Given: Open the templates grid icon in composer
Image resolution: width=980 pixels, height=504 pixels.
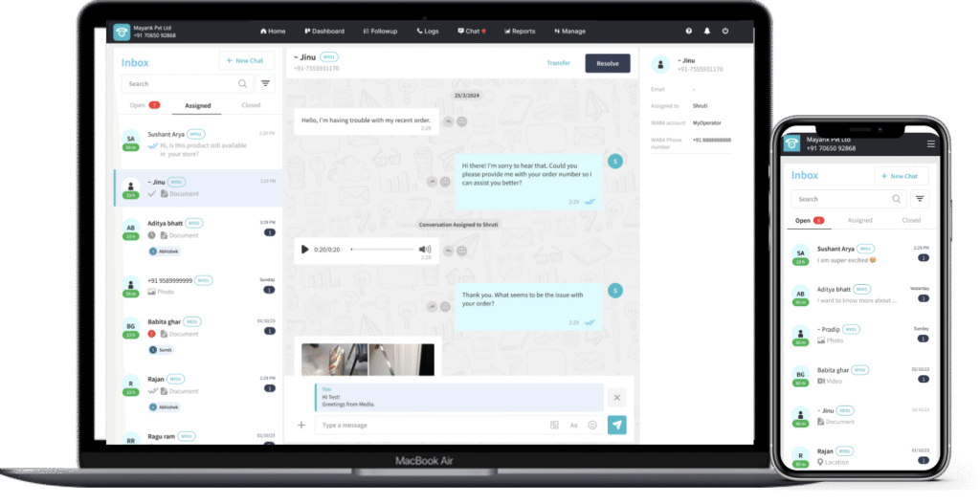Looking at the screenshot, I should tap(554, 426).
